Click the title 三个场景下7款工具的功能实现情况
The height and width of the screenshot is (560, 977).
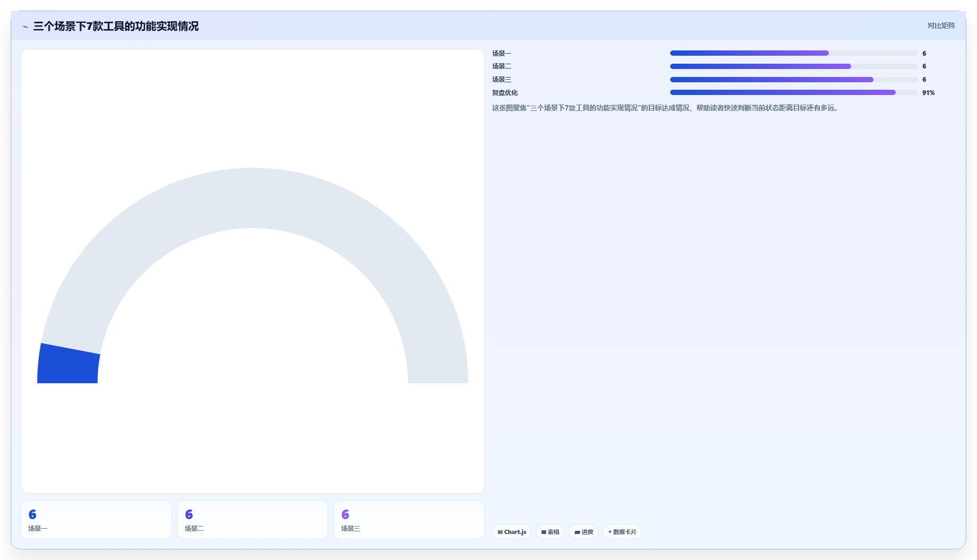tap(116, 26)
